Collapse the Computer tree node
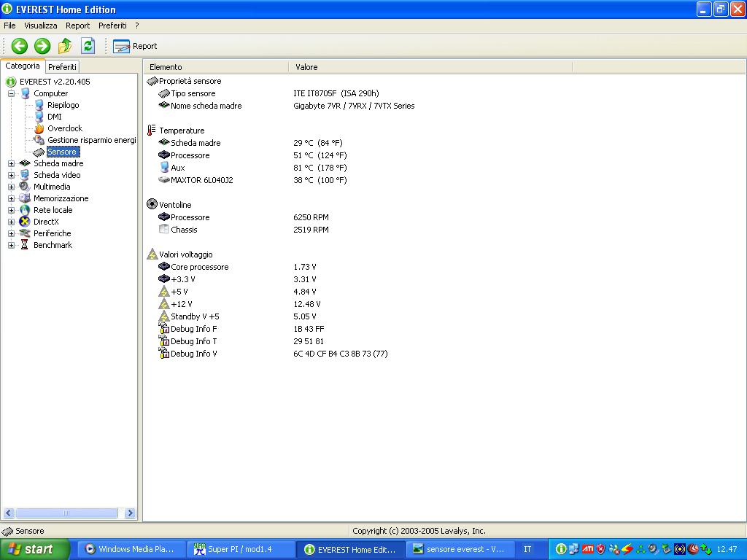 [11, 93]
